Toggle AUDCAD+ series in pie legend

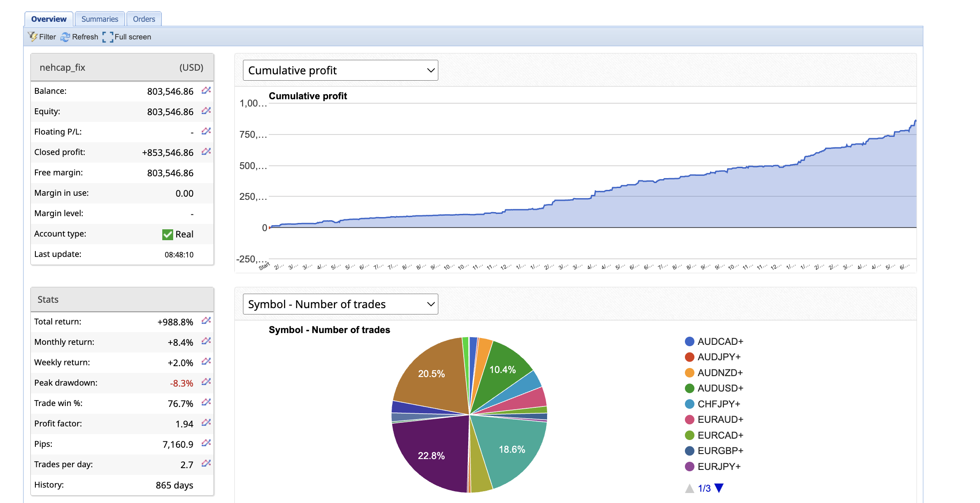tap(720, 341)
